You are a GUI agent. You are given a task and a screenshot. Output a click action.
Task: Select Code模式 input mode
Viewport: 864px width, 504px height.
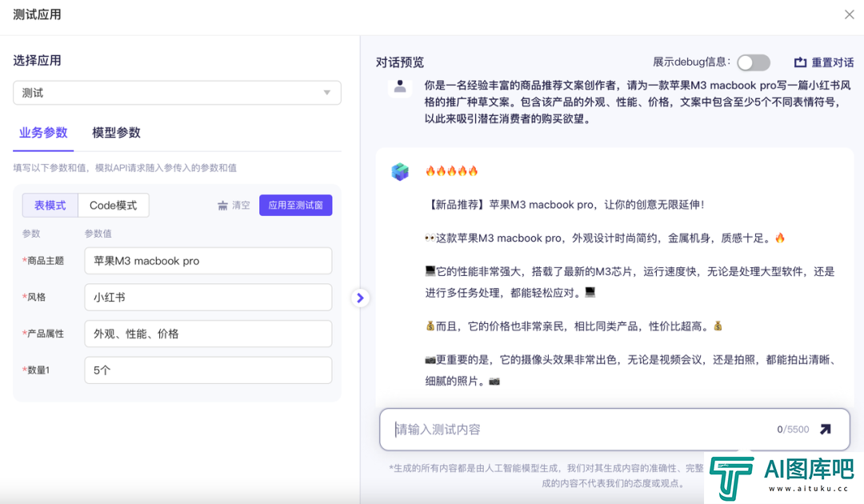[113, 206]
